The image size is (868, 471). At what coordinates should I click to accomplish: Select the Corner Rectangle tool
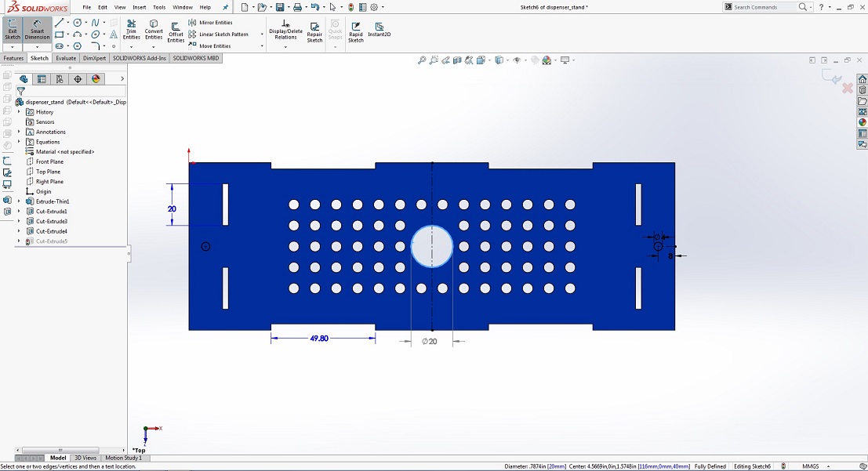(x=60, y=34)
